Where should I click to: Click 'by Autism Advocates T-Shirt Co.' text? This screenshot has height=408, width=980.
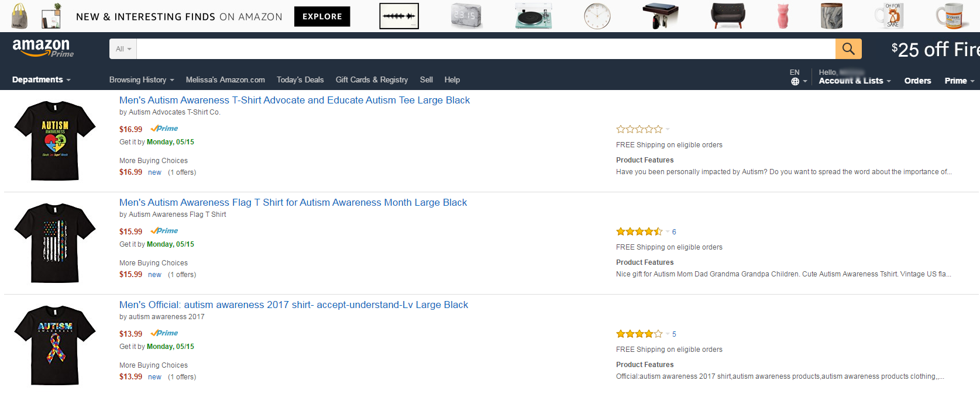click(170, 112)
